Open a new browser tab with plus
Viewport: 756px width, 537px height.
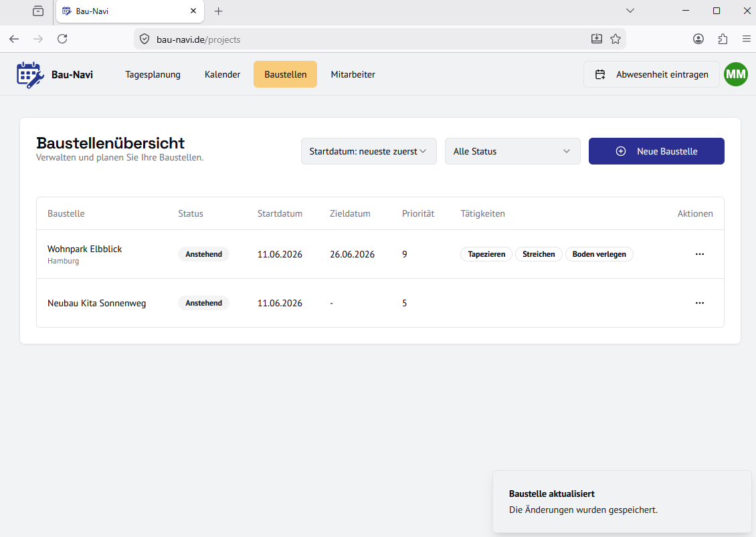click(218, 11)
